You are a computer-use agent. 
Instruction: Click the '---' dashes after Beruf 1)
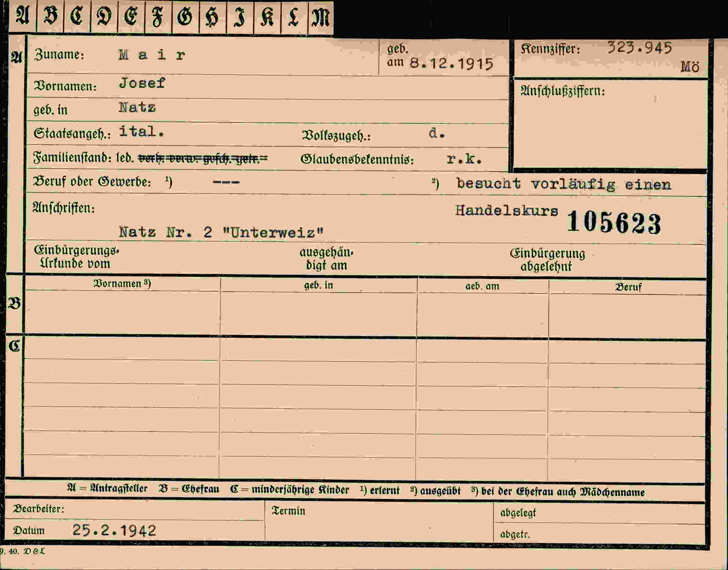[226, 182]
